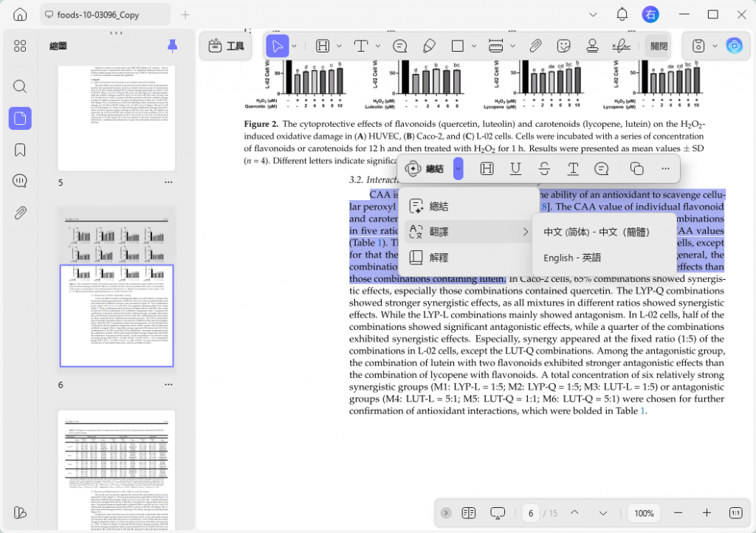
Task: Select the comment note tool in toolbar
Action: 399,46
